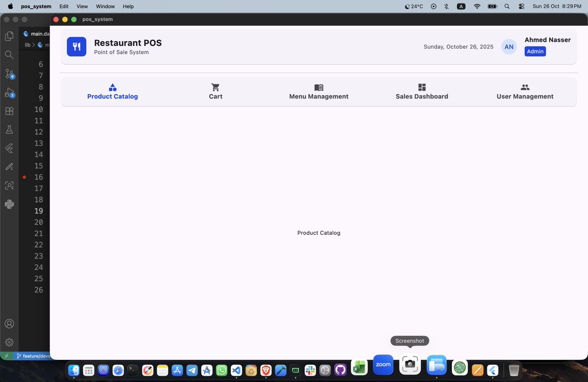Open App Store from the Dock
Viewport: 588px width, 382px height.
pos(177,370)
